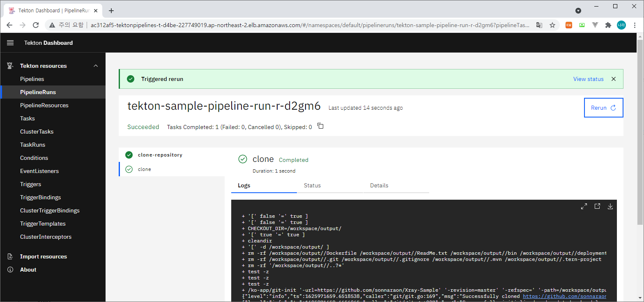The image size is (644, 302).
Task: Click the Tekton resources robot icon
Action: coord(10,66)
